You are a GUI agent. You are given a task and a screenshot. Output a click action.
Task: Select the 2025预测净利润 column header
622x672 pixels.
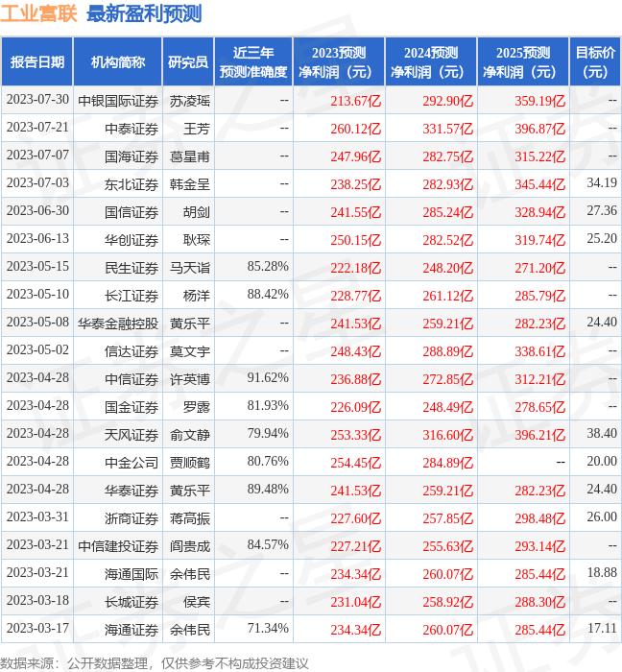[523, 62]
